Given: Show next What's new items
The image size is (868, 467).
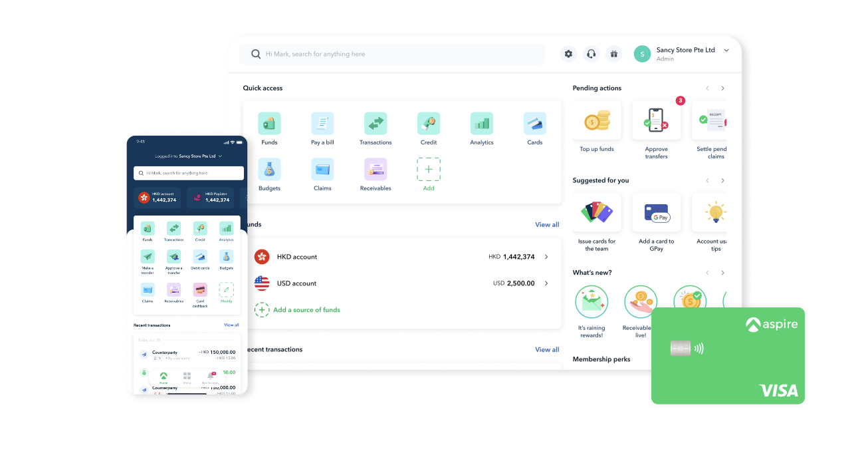Looking at the screenshot, I should 723,273.
